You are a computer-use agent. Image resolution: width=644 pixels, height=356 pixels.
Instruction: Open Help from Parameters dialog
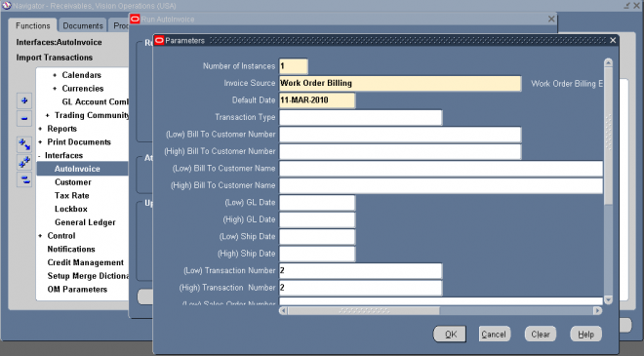click(x=585, y=335)
